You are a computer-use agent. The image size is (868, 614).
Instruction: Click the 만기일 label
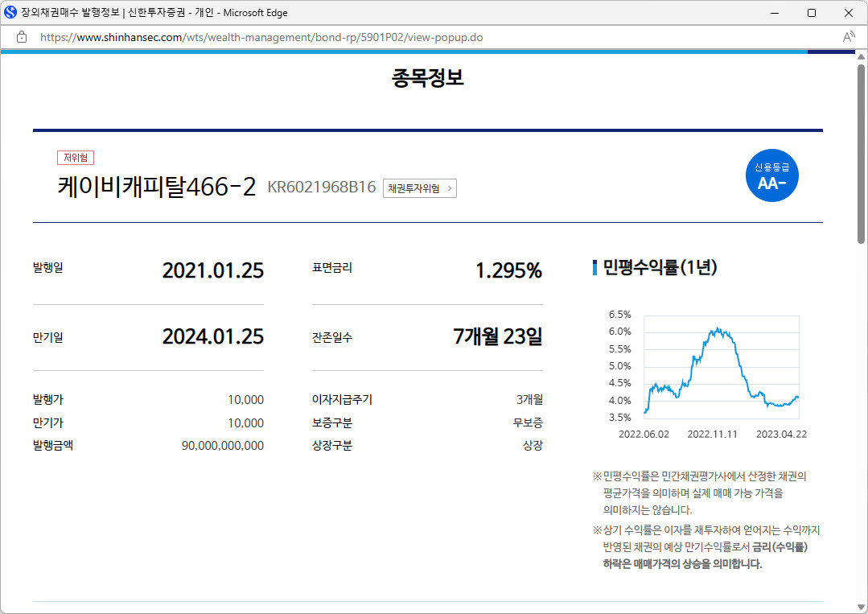pyautogui.click(x=48, y=337)
